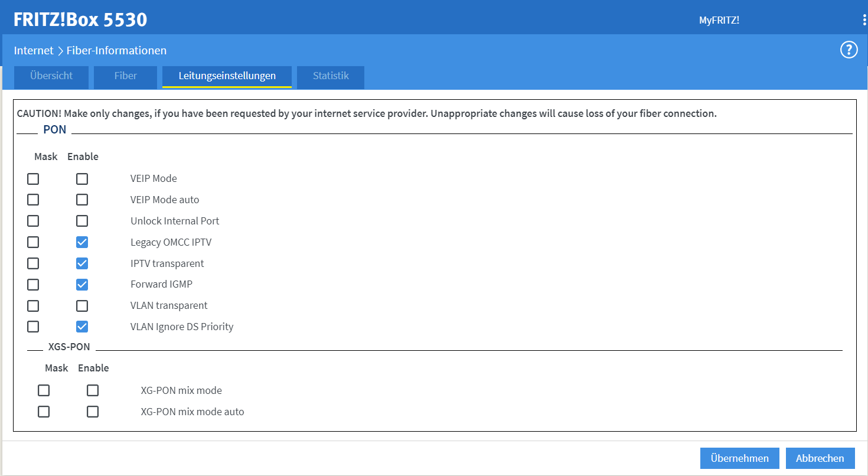Image resolution: width=868 pixels, height=476 pixels.
Task: Check Mask box for VEIP Mode
Action: (33, 178)
